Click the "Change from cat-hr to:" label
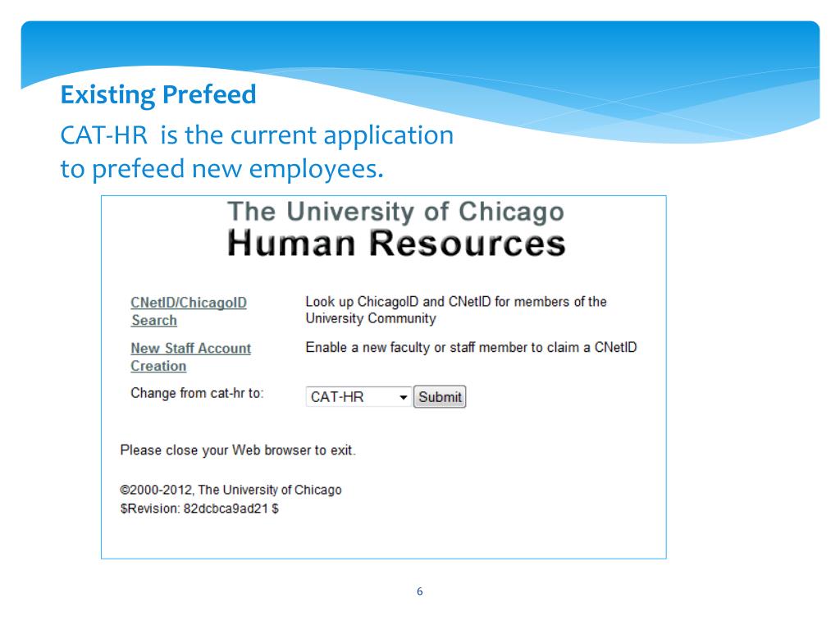Screen dimensions: 840x630 197,393
